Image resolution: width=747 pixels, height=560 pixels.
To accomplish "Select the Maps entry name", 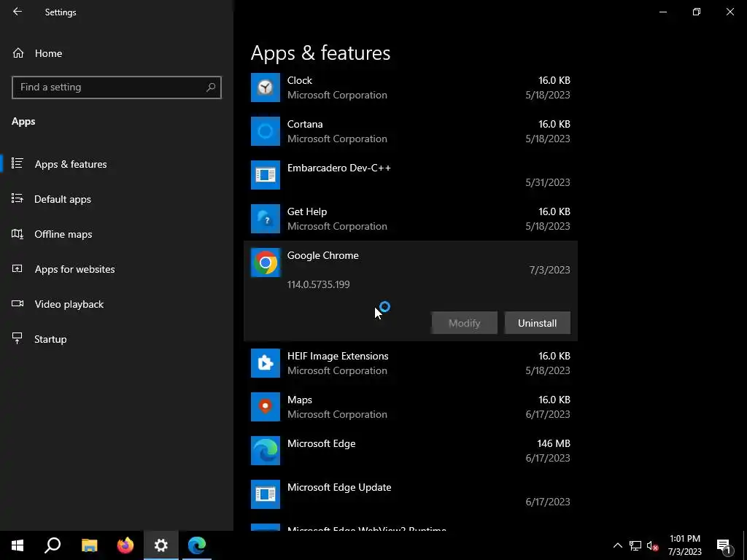I will pyautogui.click(x=300, y=400).
